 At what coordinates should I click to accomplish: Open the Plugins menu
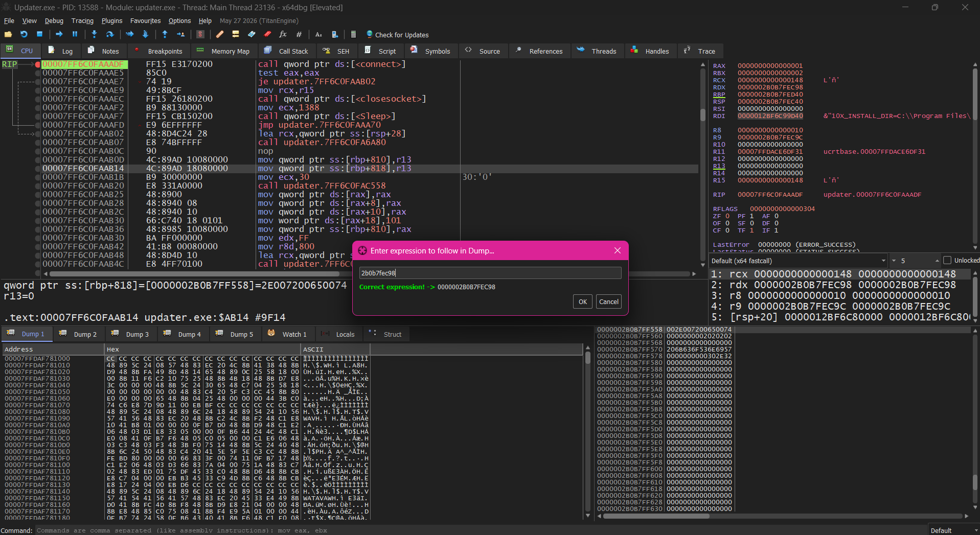tap(112, 21)
